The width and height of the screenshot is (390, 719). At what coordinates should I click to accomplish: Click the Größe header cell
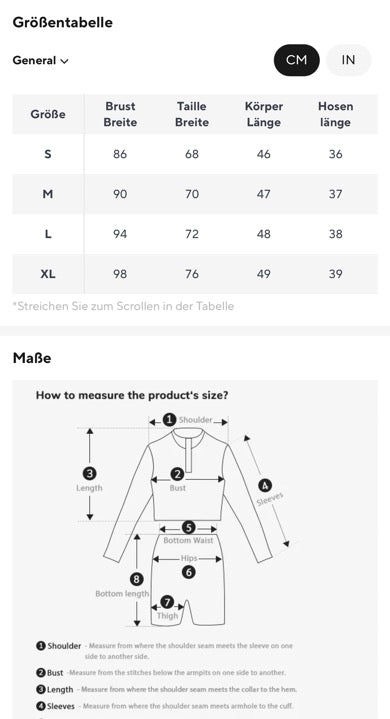48,114
